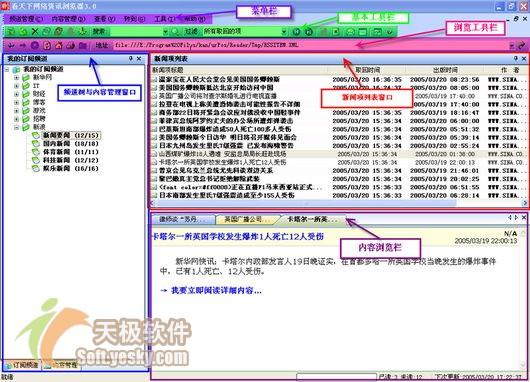Click the Refresh page icon
Image resolution: width=530 pixels, height=382 pixels.
(47, 45)
